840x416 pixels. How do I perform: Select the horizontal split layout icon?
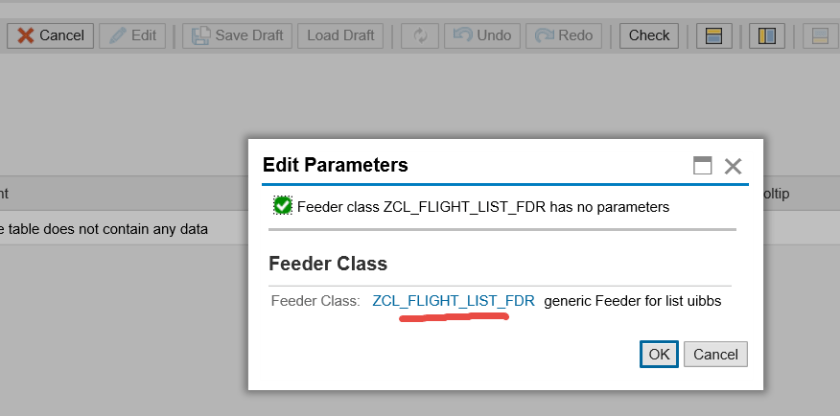pos(713,35)
